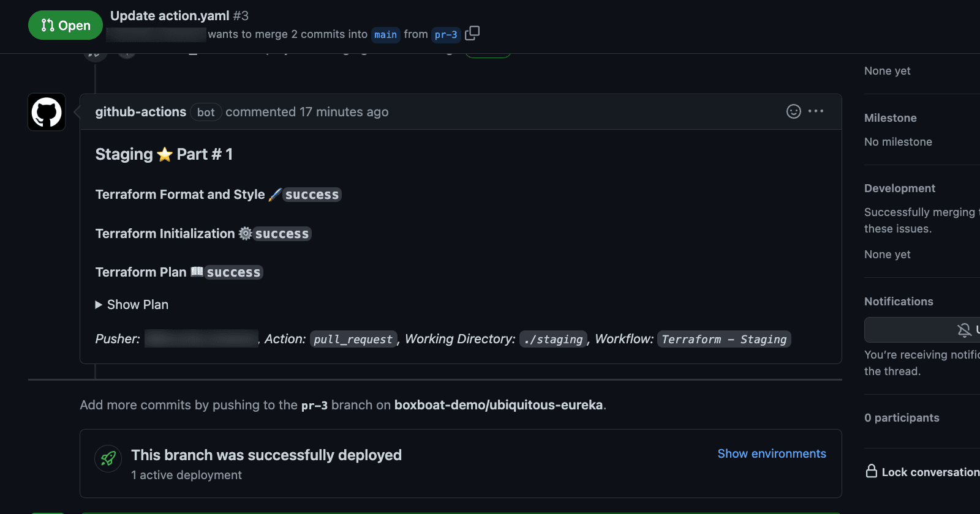Click the crossed-out bell notification button
980x514 pixels.
pyautogui.click(x=964, y=330)
